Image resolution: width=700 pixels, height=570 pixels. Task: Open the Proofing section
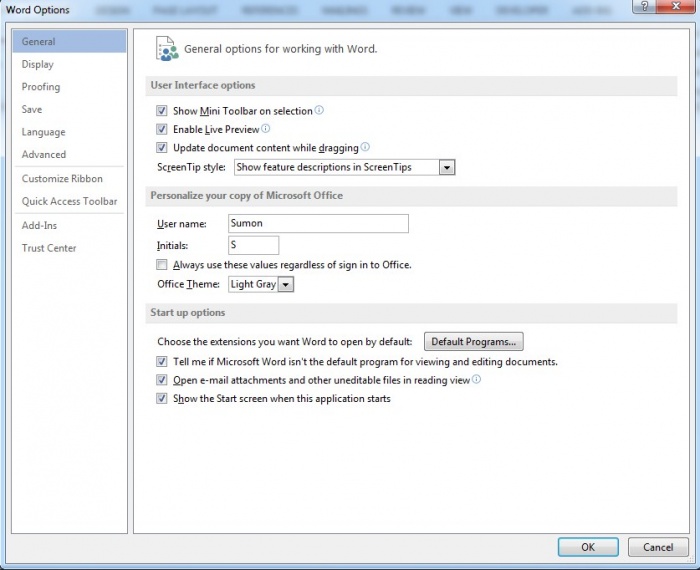pos(69,87)
